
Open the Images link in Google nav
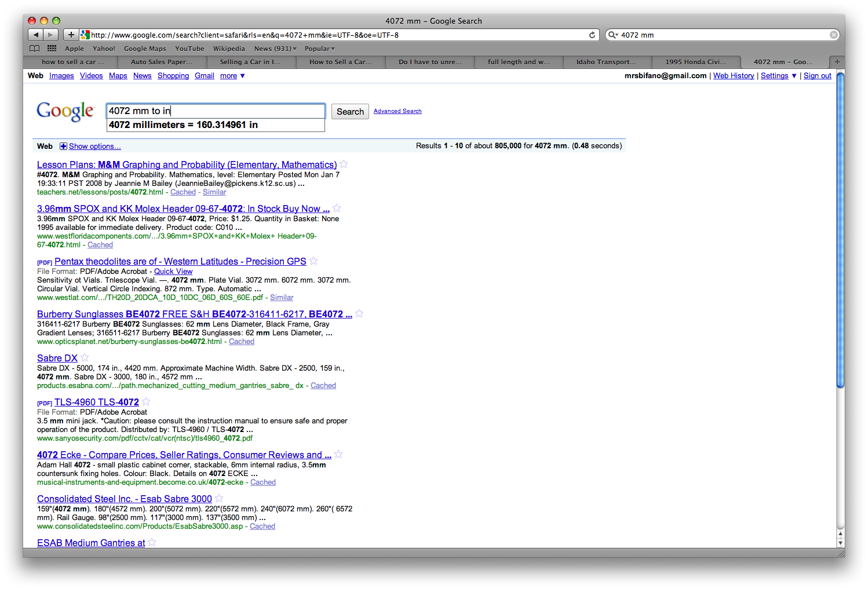click(61, 76)
